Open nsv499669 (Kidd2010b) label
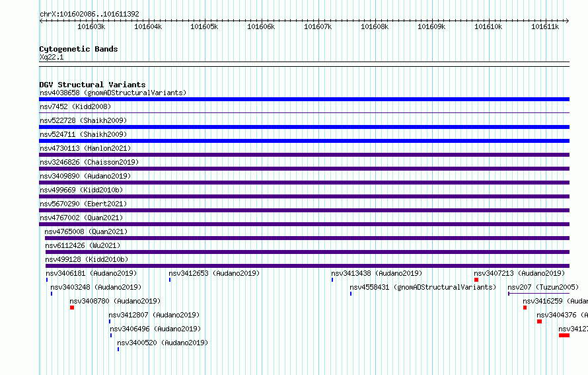Viewport: 588px width, 375px height. point(81,190)
